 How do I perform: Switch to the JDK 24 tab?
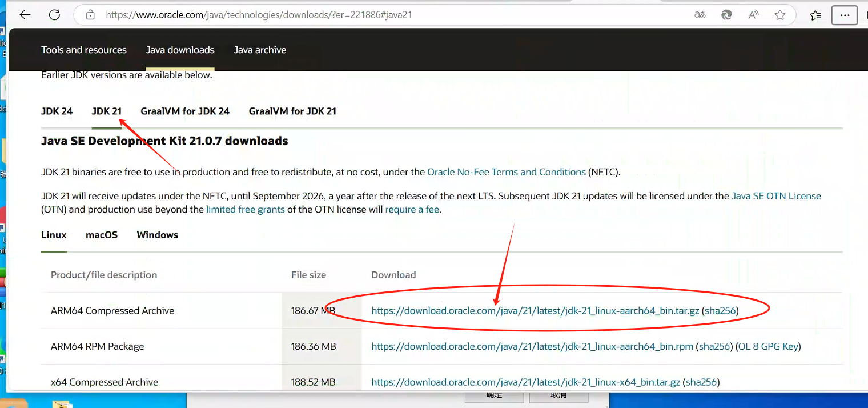(x=57, y=111)
